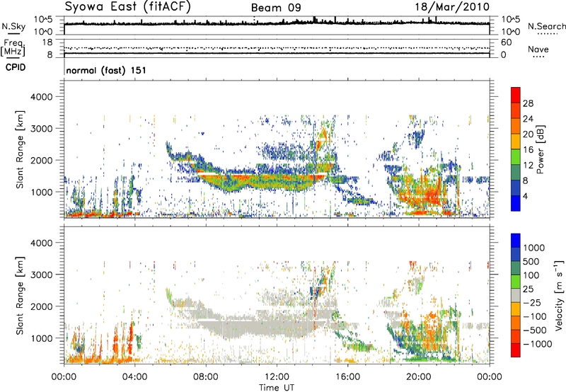Click the "2000" tick of the power panel
The height and width of the screenshot is (392, 566).
pyautogui.click(x=41, y=161)
